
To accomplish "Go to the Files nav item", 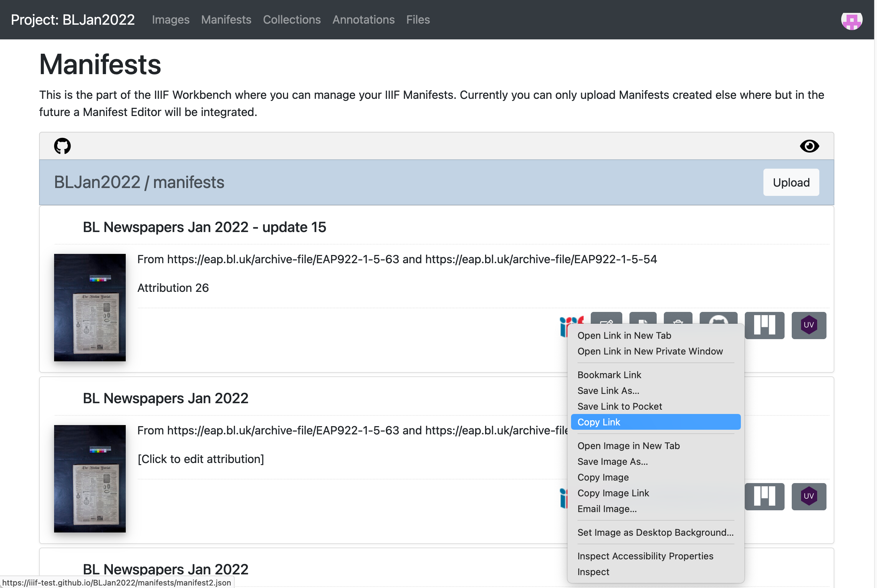I will coord(418,19).
